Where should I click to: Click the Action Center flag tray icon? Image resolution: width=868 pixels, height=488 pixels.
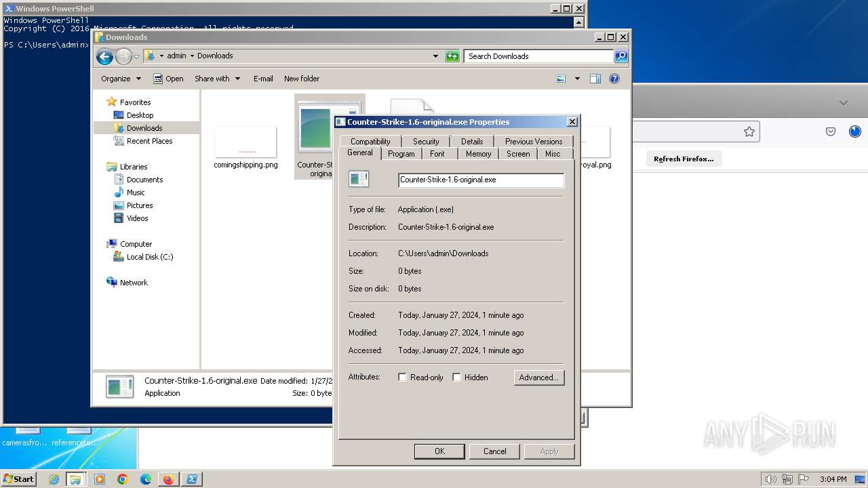pyautogui.click(x=804, y=479)
